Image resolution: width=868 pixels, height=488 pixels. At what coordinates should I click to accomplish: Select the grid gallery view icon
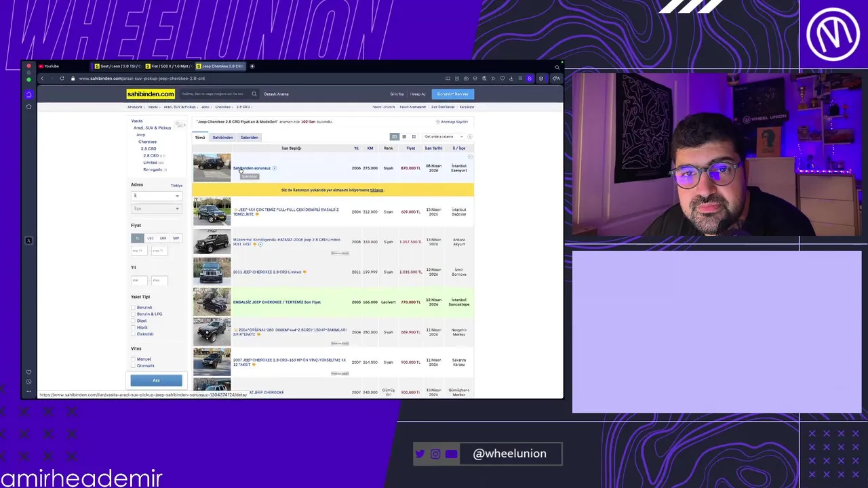[x=414, y=137]
